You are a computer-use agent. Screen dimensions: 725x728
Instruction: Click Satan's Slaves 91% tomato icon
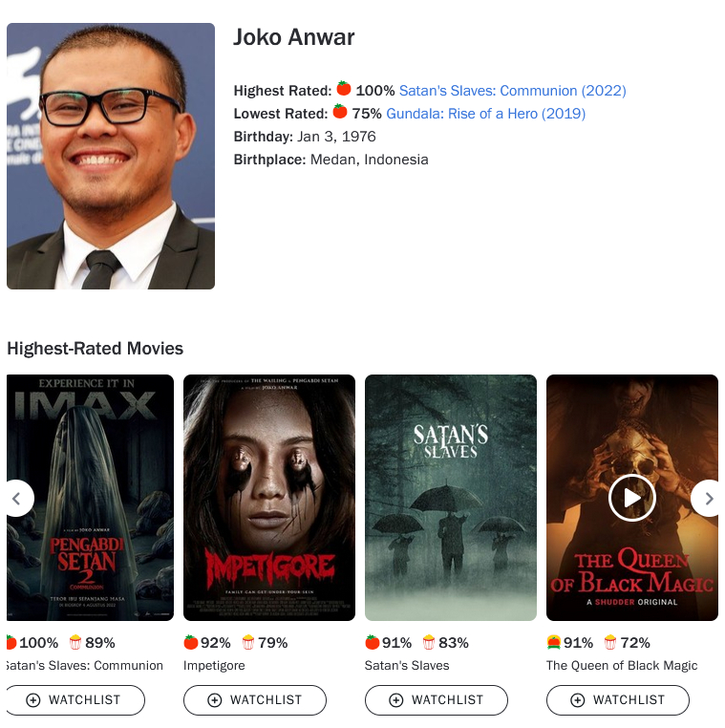coord(373,642)
